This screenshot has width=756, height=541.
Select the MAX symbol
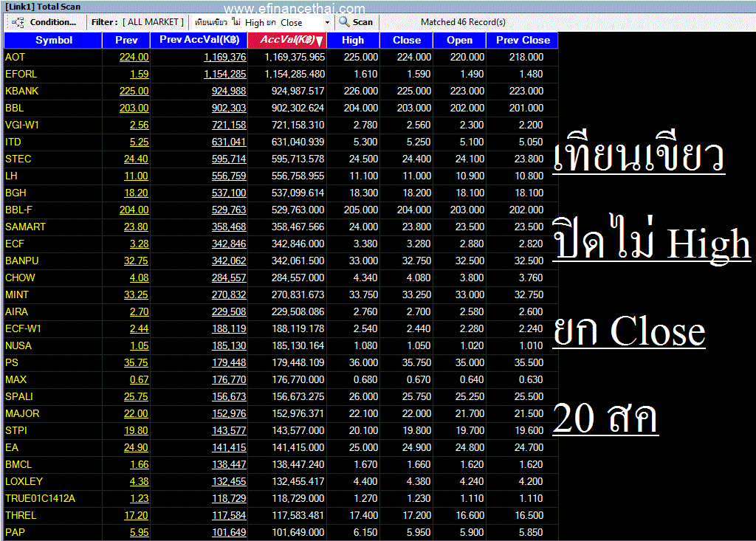[x=16, y=379]
